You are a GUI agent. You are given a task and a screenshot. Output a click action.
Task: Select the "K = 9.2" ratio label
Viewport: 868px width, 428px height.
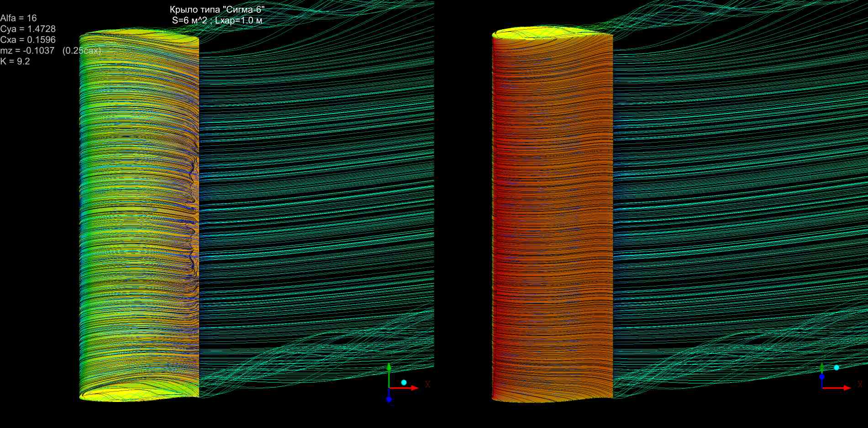(x=15, y=61)
